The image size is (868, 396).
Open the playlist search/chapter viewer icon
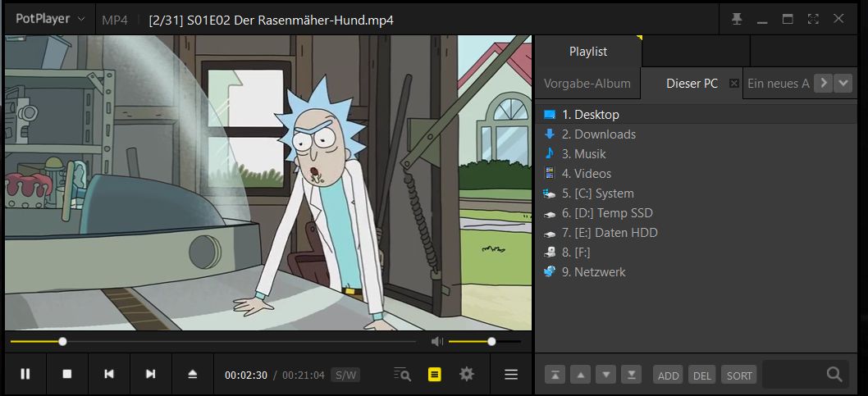tap(403, 375)
